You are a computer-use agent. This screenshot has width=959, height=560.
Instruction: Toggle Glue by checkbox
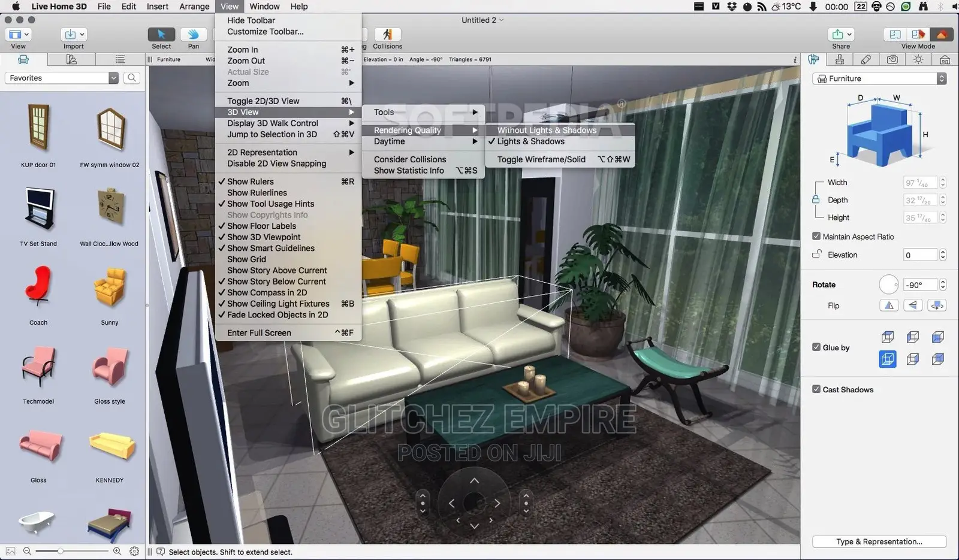[x=816, y=347]
